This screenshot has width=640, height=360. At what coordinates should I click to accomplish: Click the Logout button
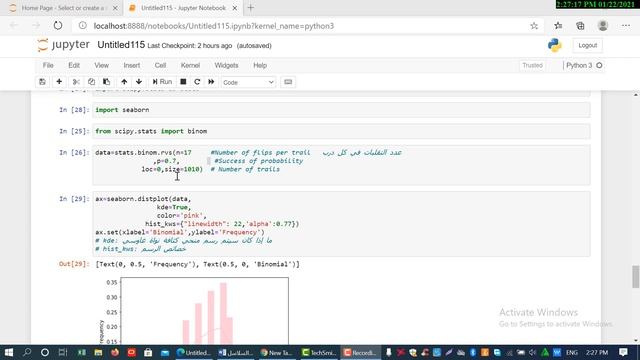(587, 45)
